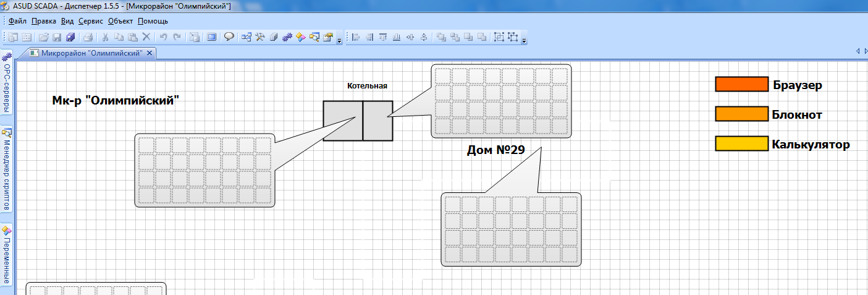Click the orange Браузер color rectangle
Viewport: 868px width, 295px height.
point(741,85)
